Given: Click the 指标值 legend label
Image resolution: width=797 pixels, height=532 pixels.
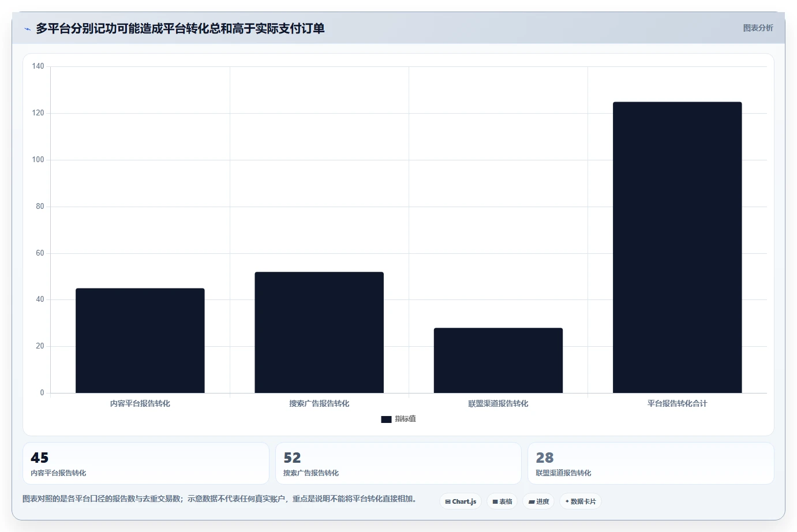Looking at the screenshot, I should tap(405, 419).
